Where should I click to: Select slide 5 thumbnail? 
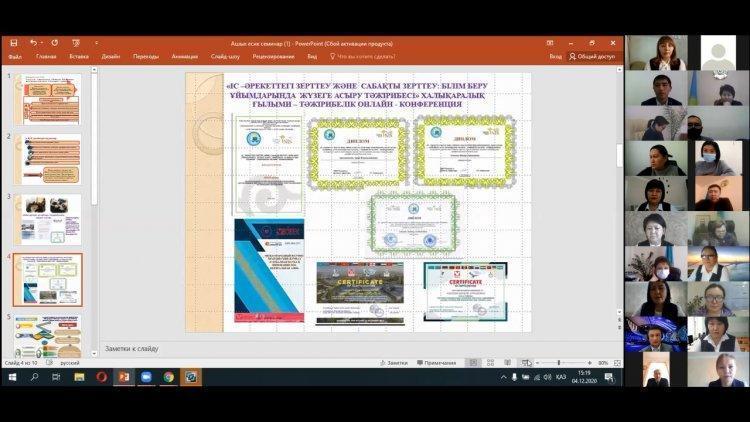pos(47,336)
